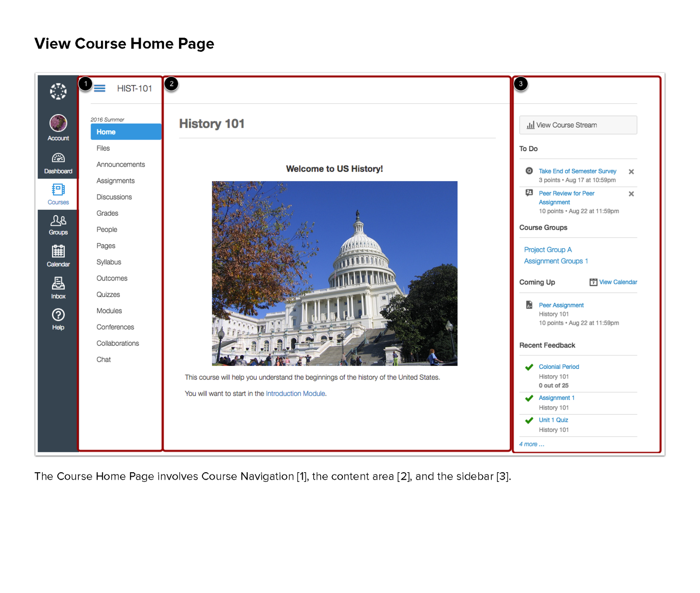Open the Courses menu
The height and width of the screenshot is (593, 700).
pos(58,194)
